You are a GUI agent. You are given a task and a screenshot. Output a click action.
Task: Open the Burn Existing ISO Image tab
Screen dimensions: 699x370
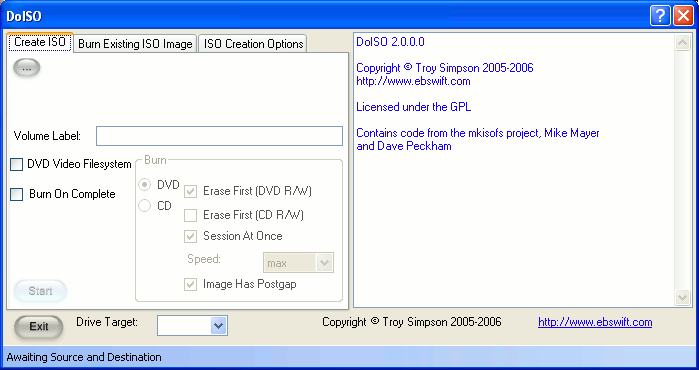[135, 44]
